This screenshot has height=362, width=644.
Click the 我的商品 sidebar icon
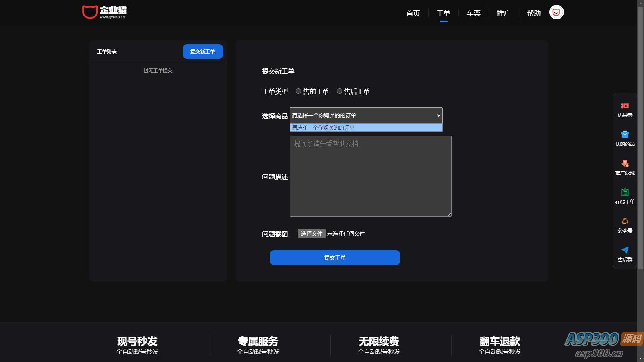click(x=625, y=135)
